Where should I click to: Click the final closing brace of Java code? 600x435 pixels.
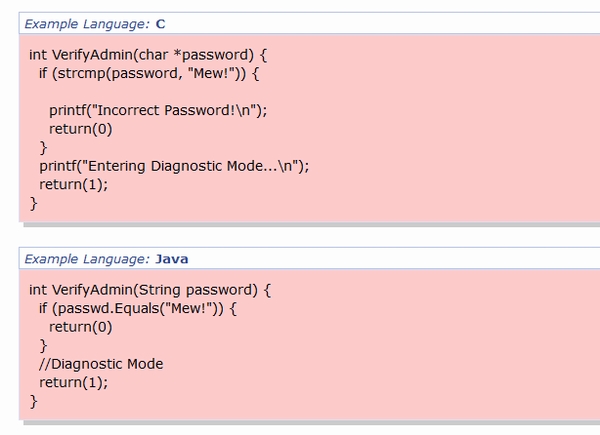(x=33, y=401)
